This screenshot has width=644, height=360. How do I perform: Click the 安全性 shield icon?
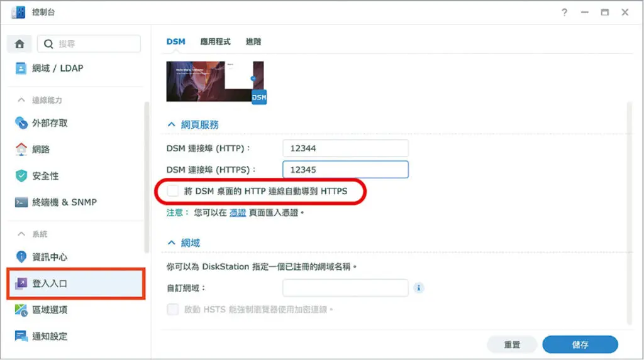(x=21, y=176)
